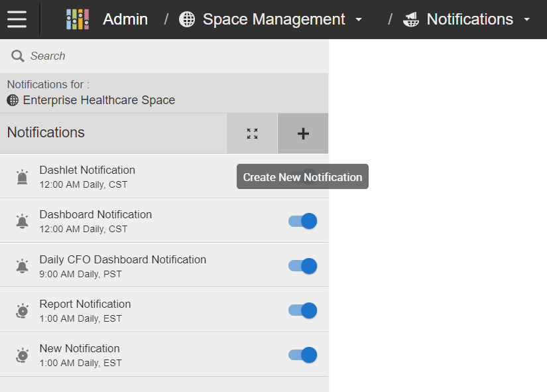Disable the Daily CFO Dashboard Notification toggle
547x392 pixels.
(x=302, y=266)
